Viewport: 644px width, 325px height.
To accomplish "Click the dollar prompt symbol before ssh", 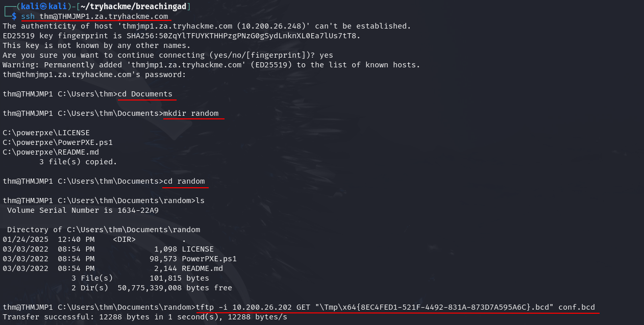I will (14, 16).
